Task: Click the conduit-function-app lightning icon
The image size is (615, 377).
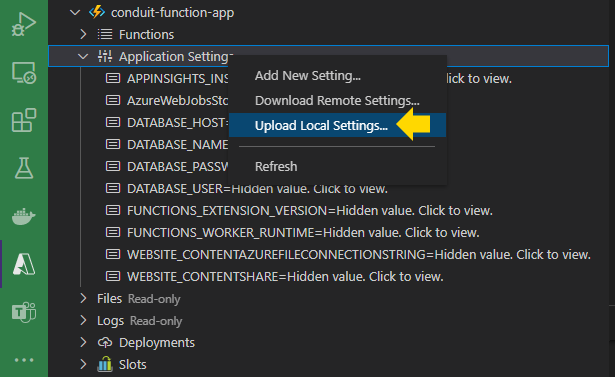Action: click(x=96, y=12)
